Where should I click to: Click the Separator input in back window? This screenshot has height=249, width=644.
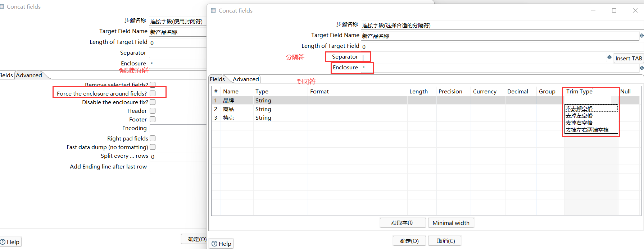click(178, 54)
